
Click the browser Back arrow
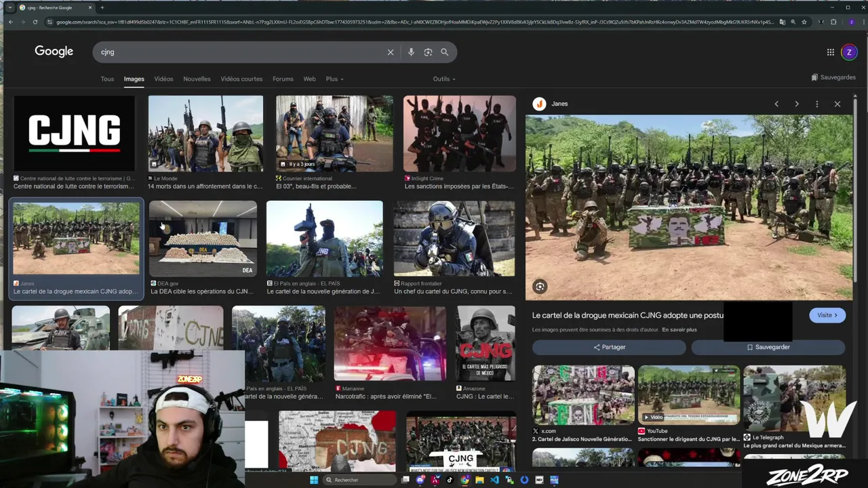click(x=11, y=22)
